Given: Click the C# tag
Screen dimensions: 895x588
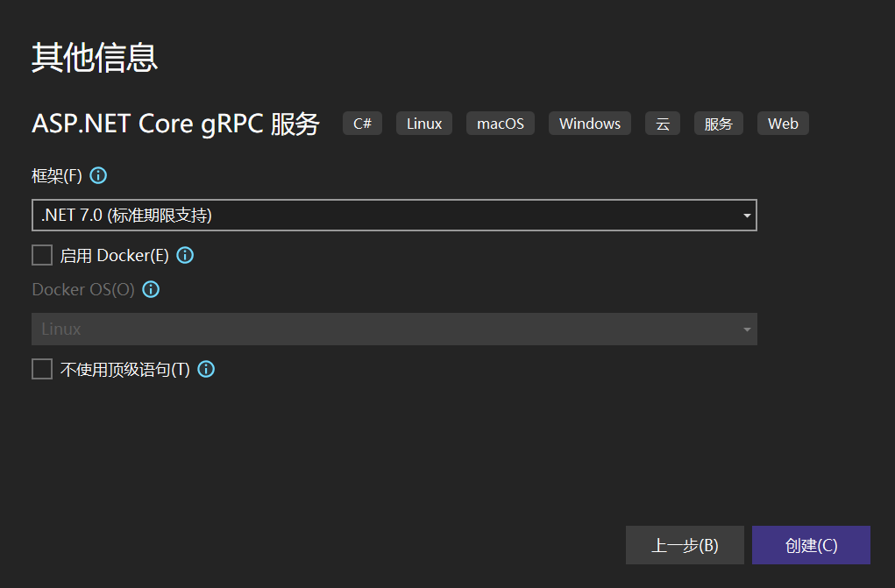Looking at the screenshot, I should tap(362, 124).
